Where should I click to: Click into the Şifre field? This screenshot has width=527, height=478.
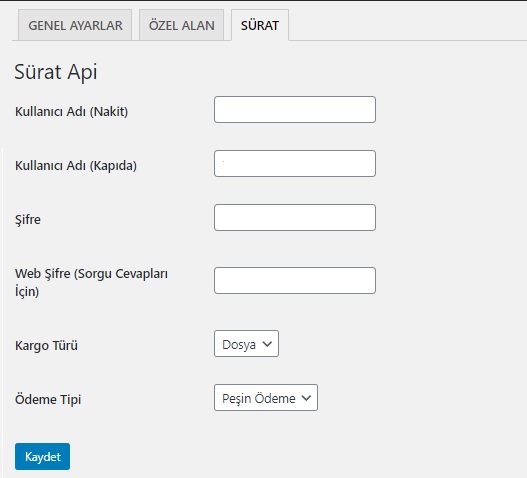point(295,217)
